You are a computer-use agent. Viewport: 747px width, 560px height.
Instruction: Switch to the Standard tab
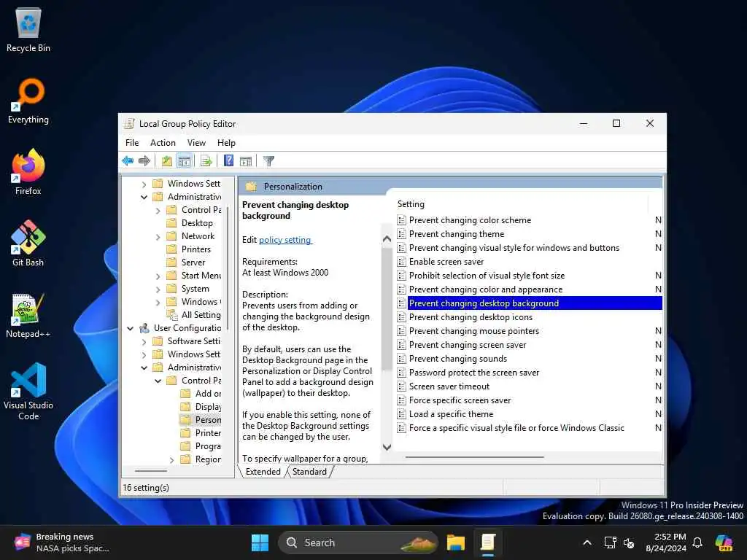point(309,472)
